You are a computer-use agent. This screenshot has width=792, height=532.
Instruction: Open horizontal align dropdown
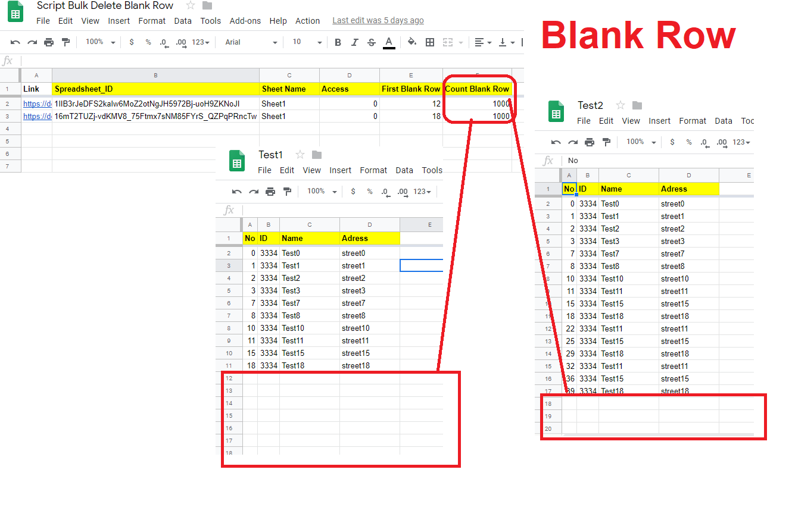click(x=483, y=42)
